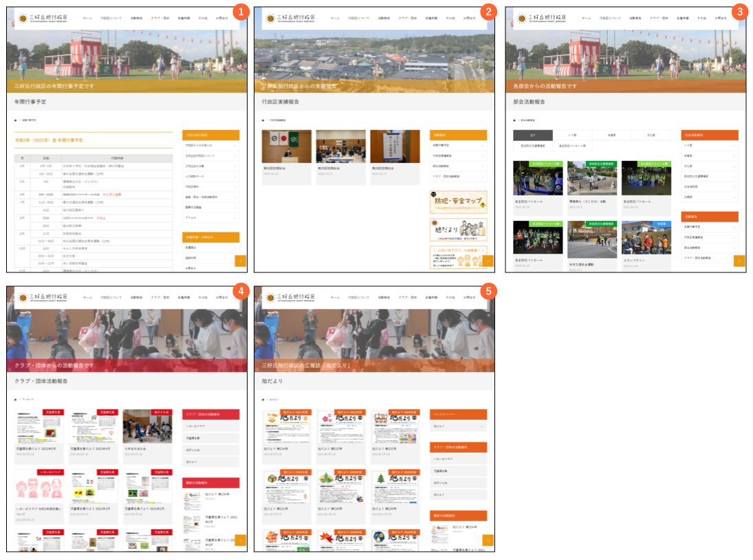This screenshot has height=560, width=753.
Task: Click orange back-to-top button on 年間行事予定 page
Action: click(240, 261)
